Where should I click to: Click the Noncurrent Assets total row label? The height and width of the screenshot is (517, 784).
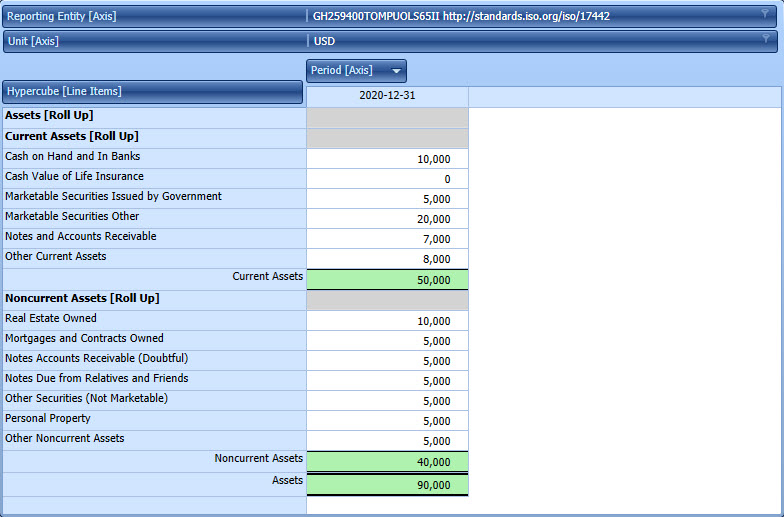(x=258, y=458)
